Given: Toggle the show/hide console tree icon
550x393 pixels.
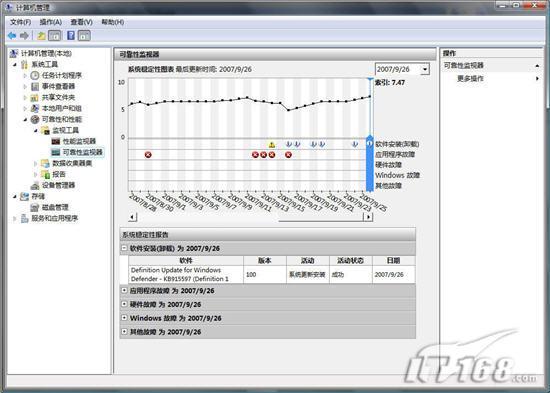Looking at the screenshot, I should point(55,35).
